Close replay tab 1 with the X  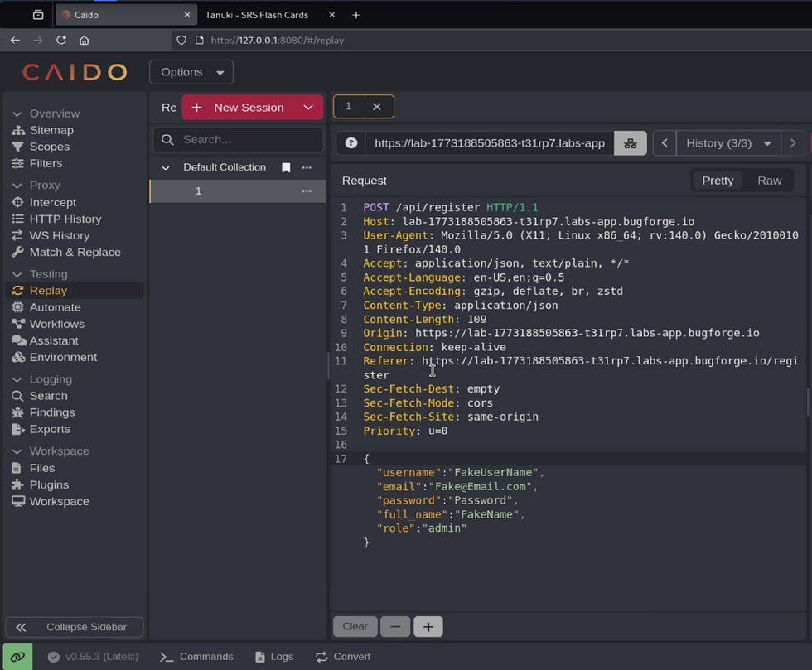[376, 107]
